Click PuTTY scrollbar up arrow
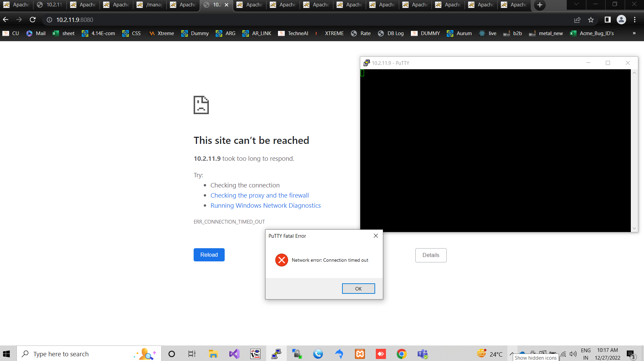 (x=634, y=73)
